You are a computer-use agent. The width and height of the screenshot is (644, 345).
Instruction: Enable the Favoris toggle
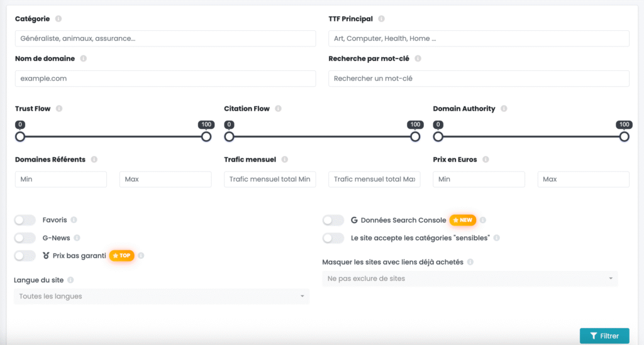pyautogui.click(x=25, y=220)
